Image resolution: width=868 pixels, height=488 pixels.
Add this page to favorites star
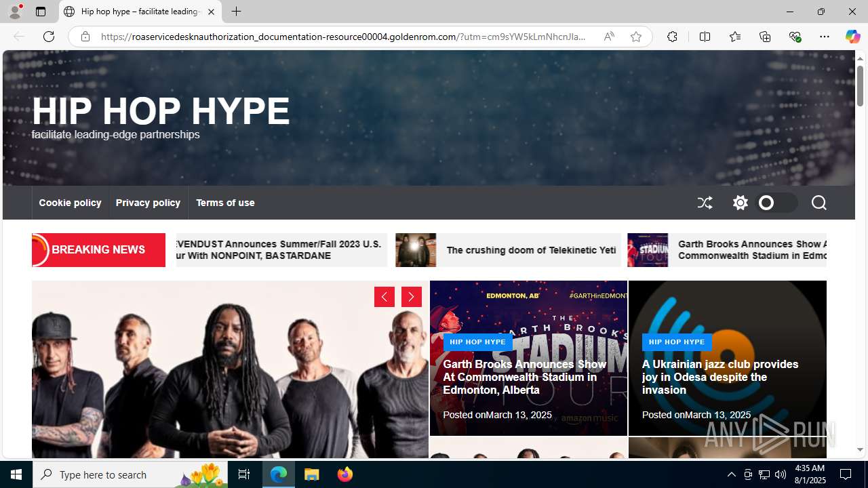pos(636,37)
